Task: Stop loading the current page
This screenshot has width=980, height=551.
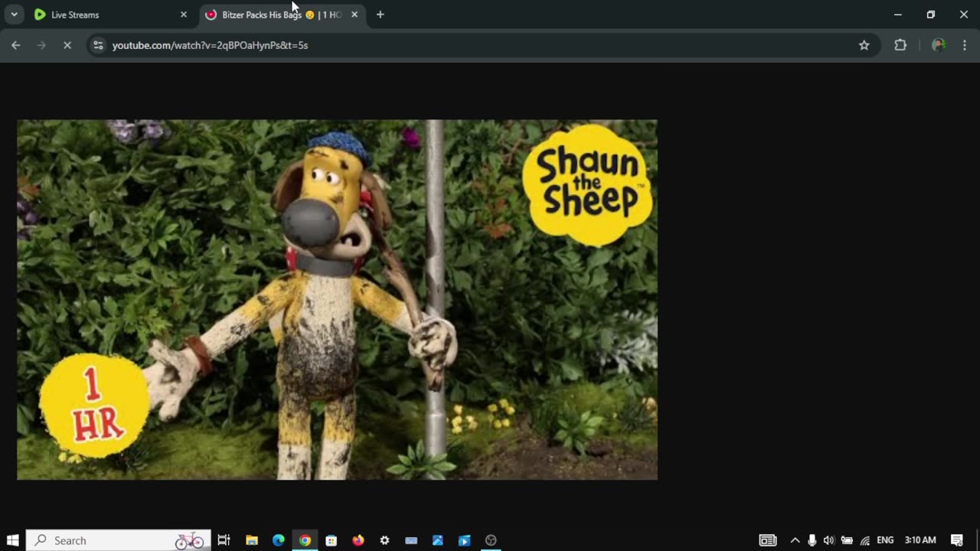Action: (67, 45)
